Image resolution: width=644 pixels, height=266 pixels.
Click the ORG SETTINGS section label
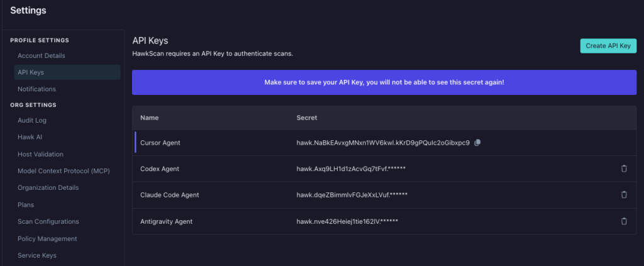point(33,105)
